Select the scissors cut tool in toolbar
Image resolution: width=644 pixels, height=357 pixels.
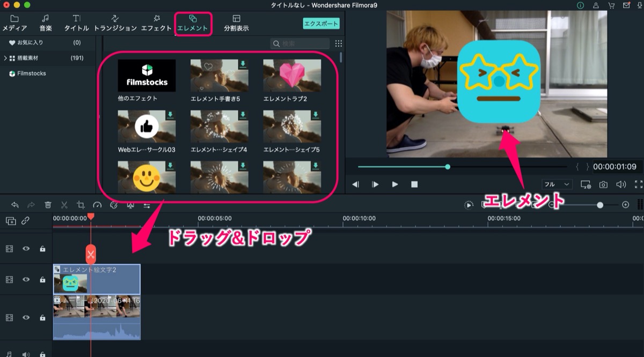[x=64, y=205]
